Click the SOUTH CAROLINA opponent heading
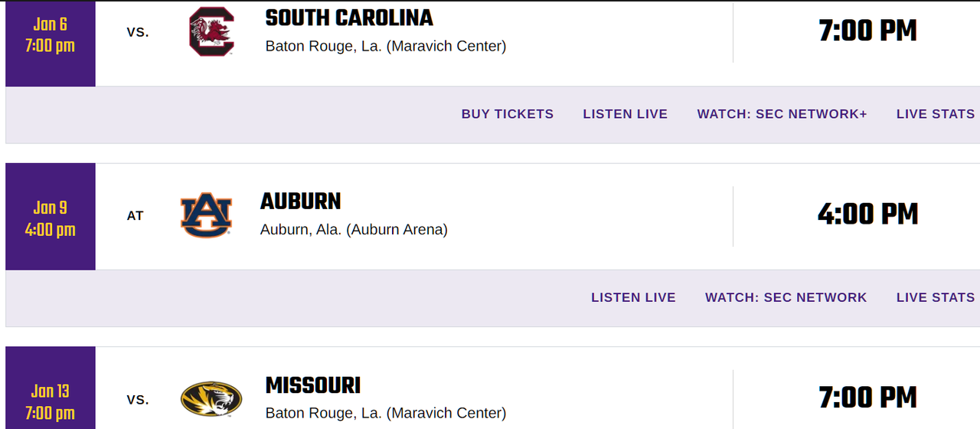The width and height of the screenshot is (980, 429). [349, 18]
